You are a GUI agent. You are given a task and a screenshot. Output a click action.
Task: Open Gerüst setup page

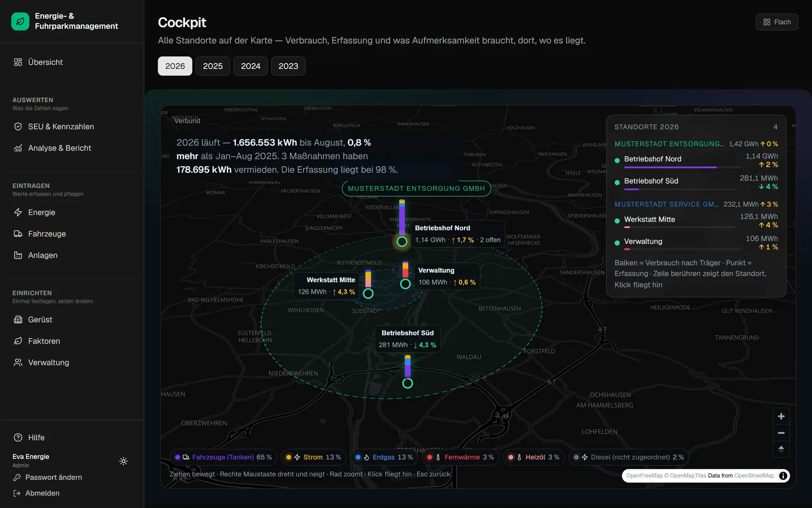72,320
